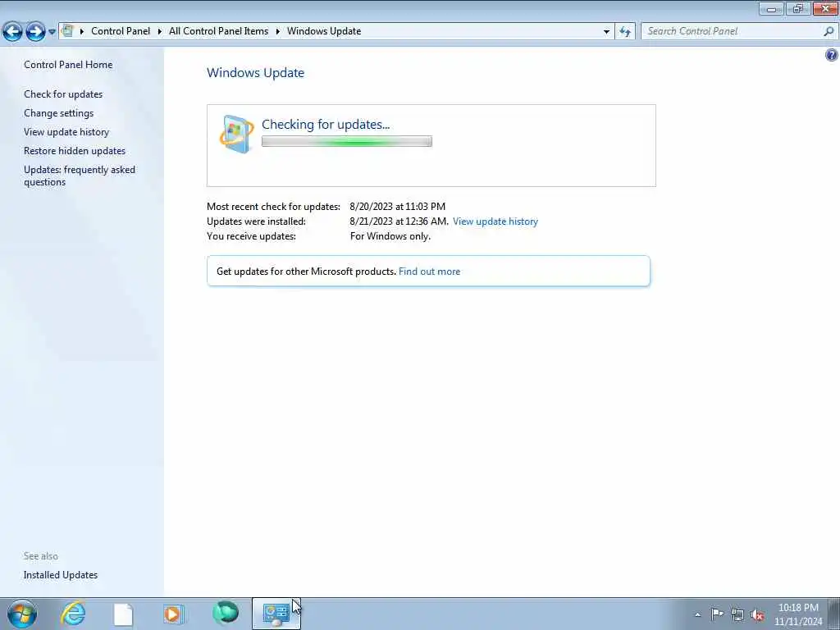Open the Windows Start orb

tap(22, 614)
